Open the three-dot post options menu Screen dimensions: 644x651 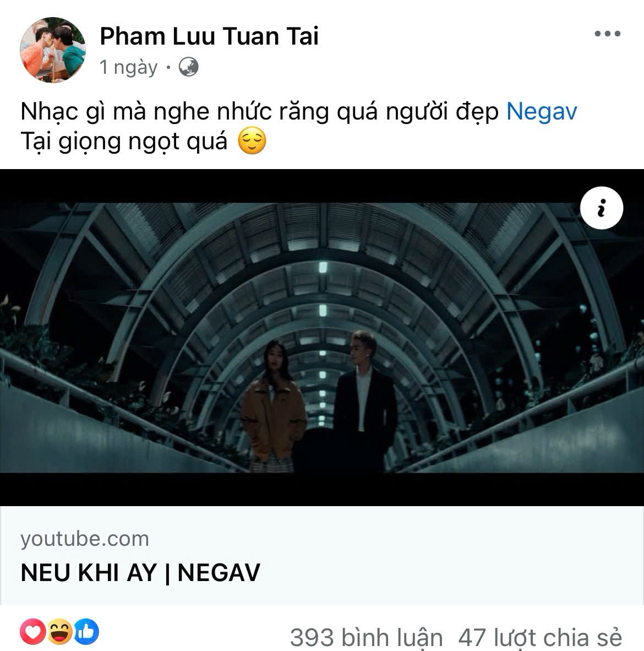click(608, 34)
